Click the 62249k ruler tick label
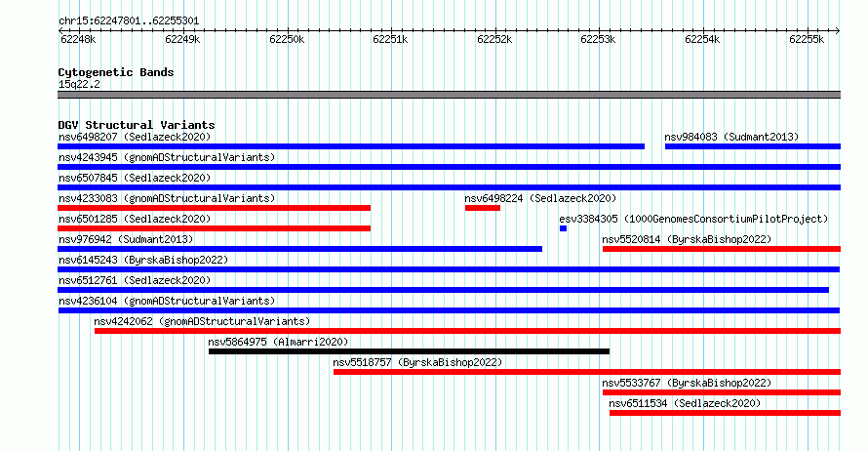 [x=182, y=39]
